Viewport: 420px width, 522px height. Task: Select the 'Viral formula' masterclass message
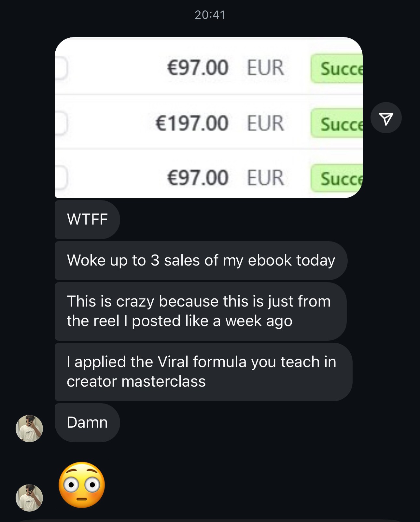[203, 372]
